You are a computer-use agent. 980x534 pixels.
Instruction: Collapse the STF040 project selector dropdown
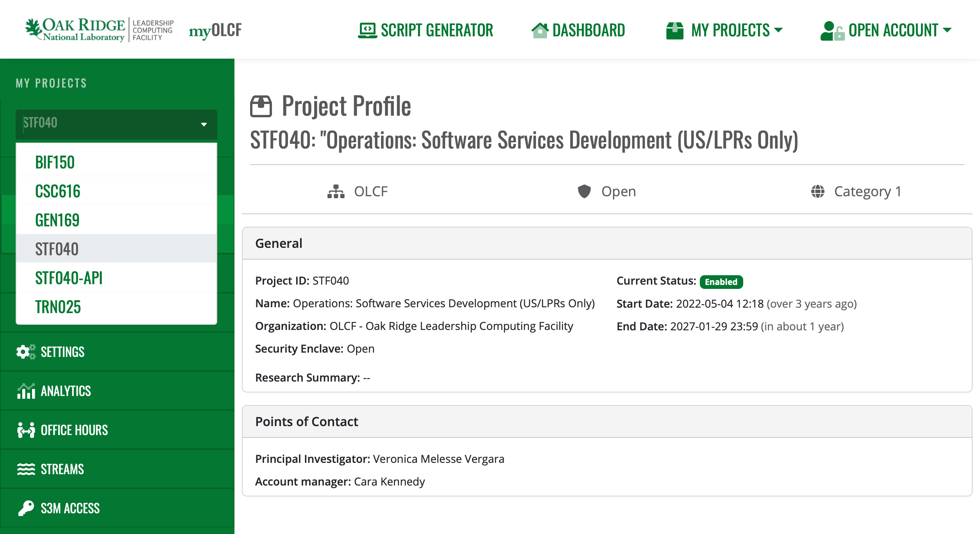pyautogui.click(x=204, y=124)
